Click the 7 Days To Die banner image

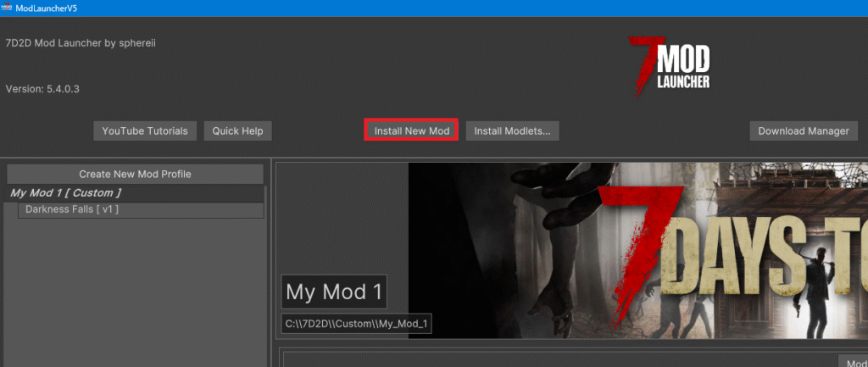click(x=637, y=250)
